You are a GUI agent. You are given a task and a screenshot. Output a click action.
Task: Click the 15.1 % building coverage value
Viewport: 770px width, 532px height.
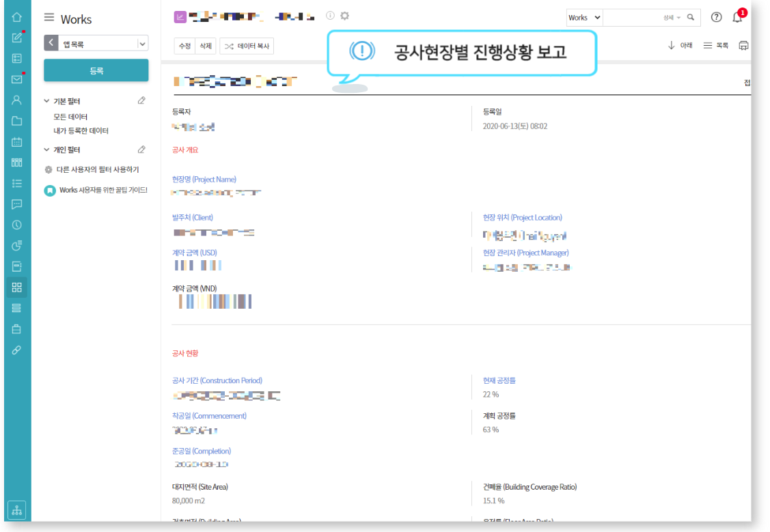[493, 501]
